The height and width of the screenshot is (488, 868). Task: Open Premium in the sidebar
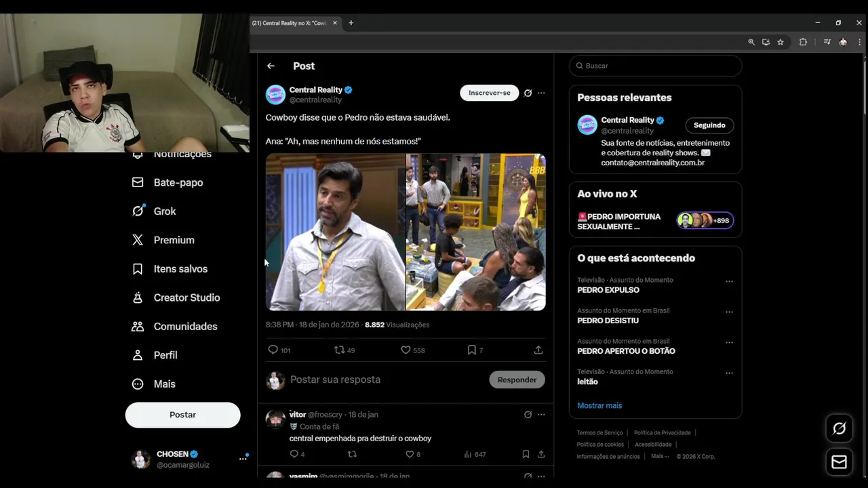coord(163,240)
